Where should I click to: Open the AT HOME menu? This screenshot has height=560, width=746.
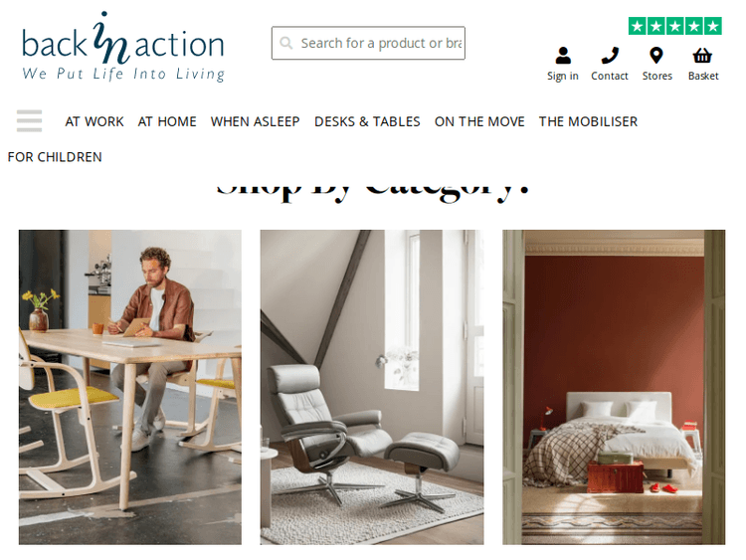pyautogui.click(x=167, y=121)
